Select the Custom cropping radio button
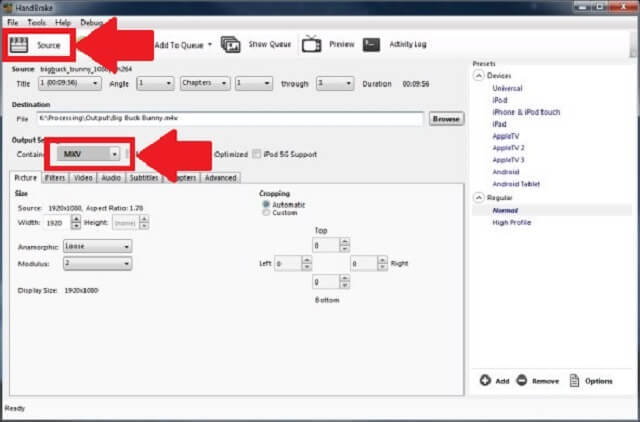 [x=266, y=213]
